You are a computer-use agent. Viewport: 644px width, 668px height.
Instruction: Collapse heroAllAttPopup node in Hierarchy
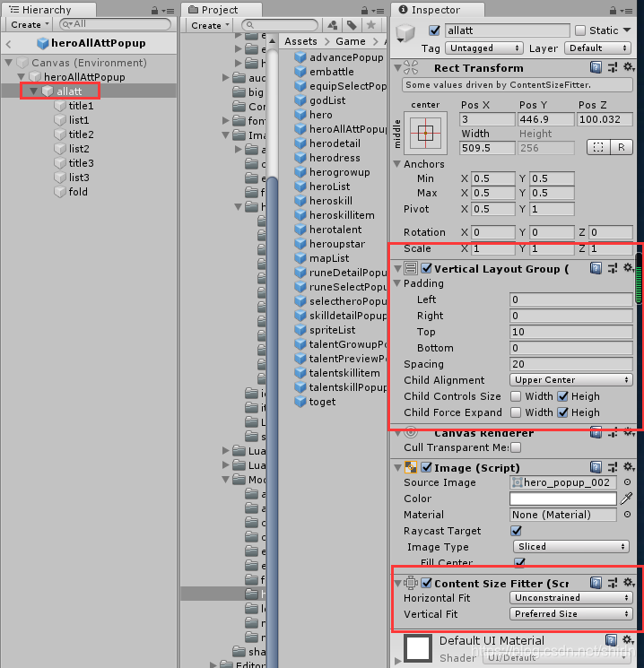21,77
